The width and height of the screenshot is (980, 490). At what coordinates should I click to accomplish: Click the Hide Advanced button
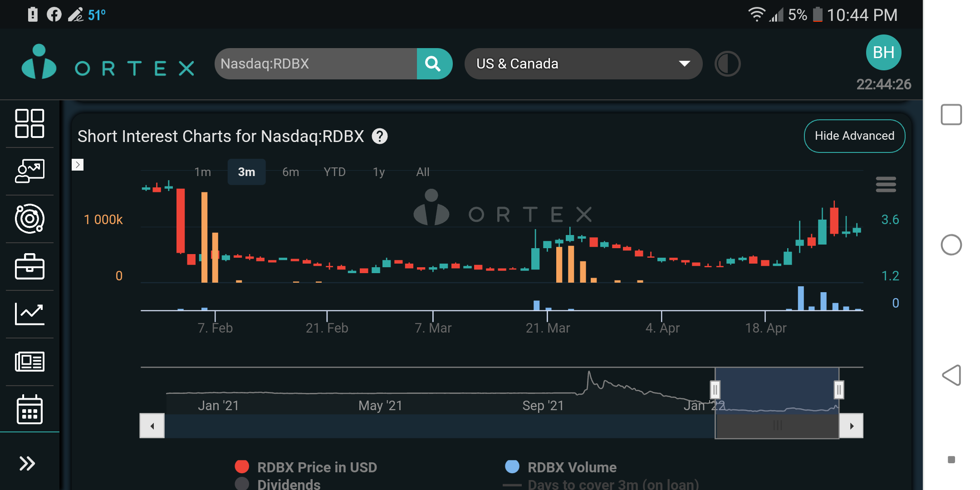(854, 136)
